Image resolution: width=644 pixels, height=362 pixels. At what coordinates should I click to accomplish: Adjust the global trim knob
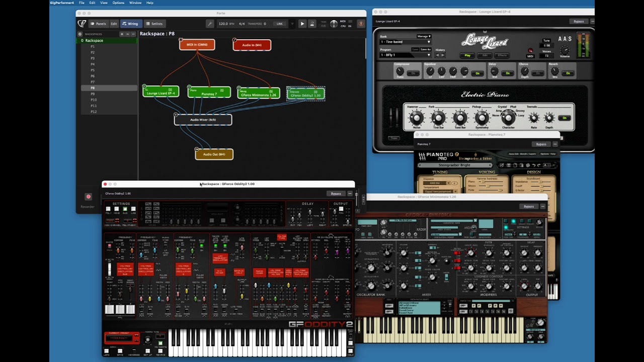334,24
